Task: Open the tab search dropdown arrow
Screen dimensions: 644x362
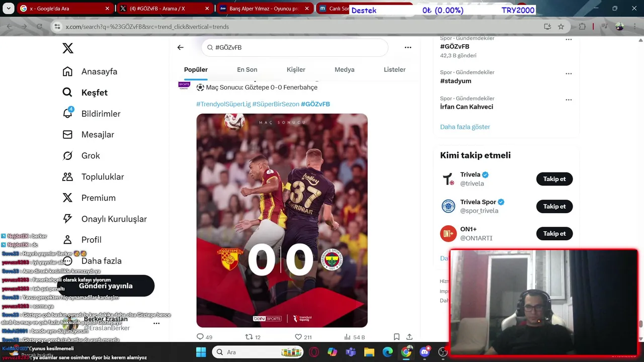Action: click(8, 9)
